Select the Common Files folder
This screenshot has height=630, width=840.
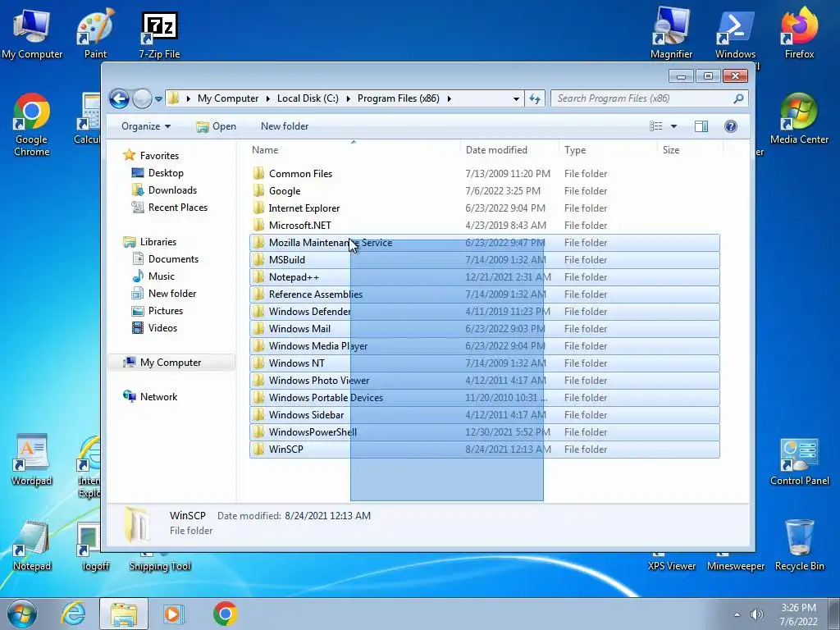[484, 174]
